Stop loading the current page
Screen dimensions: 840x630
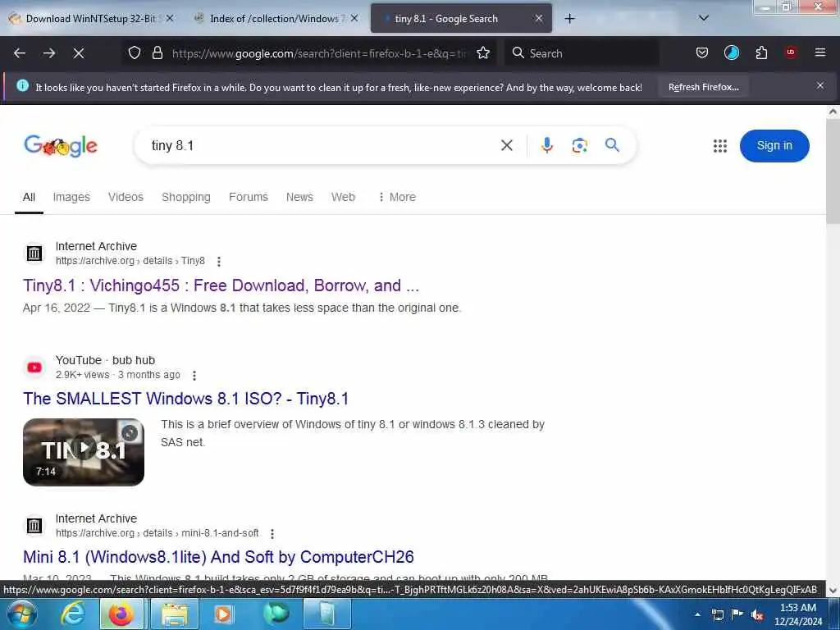coord(79,53)
